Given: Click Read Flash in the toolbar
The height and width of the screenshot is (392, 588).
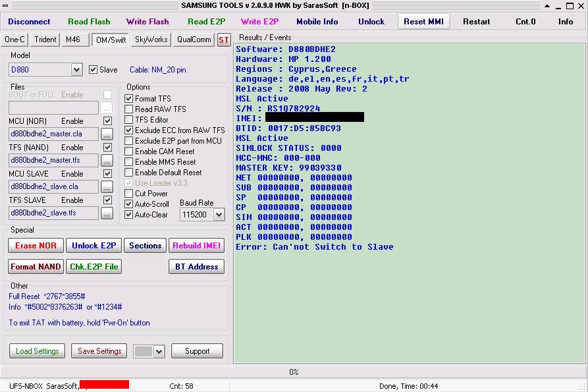Looking at the screenshot, I should tap(90, 22).
